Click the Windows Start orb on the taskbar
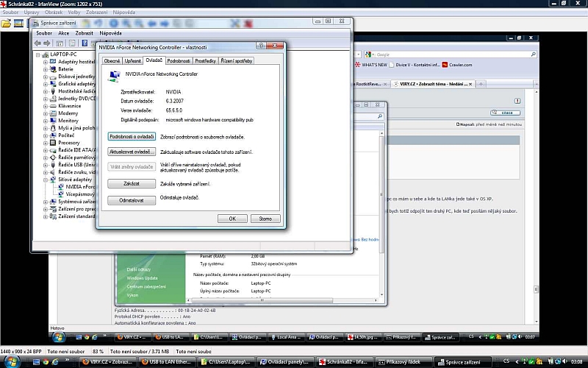 point(11,361)
